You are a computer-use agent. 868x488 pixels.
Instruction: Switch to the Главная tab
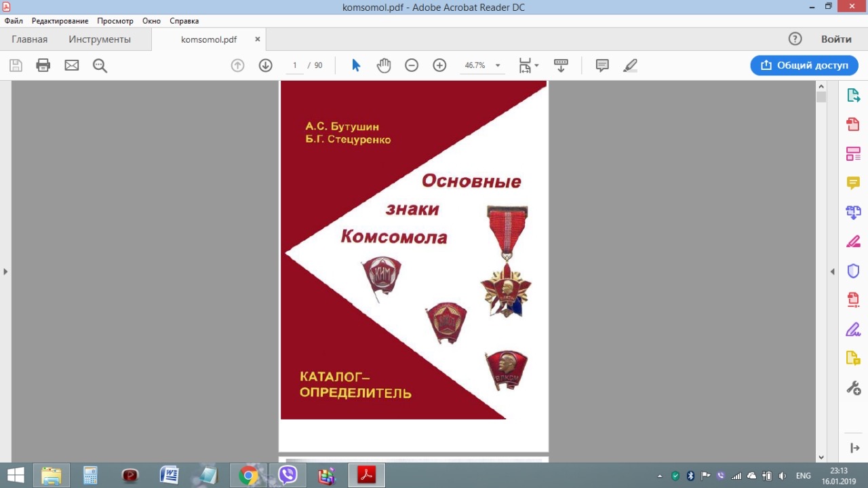(x=29, y=39)
